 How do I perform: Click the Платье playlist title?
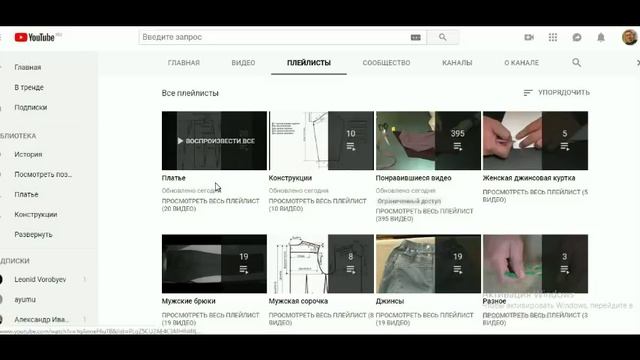(173, 178)
